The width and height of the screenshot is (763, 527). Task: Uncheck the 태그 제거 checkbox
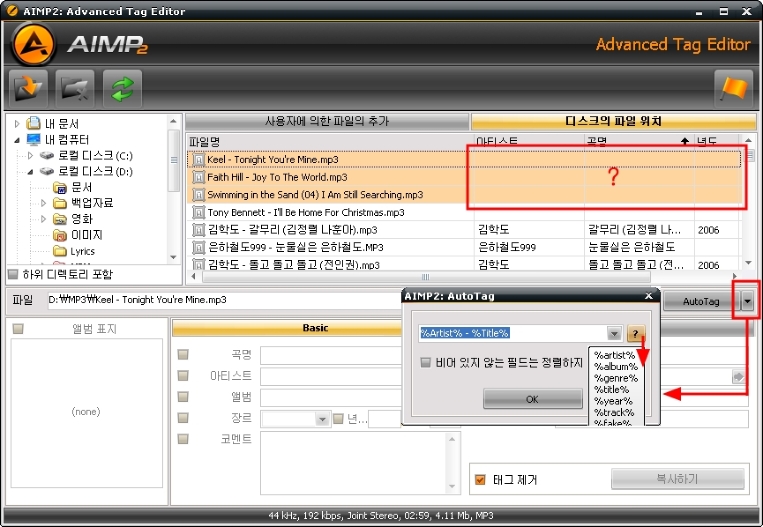[x=480, y=480]
